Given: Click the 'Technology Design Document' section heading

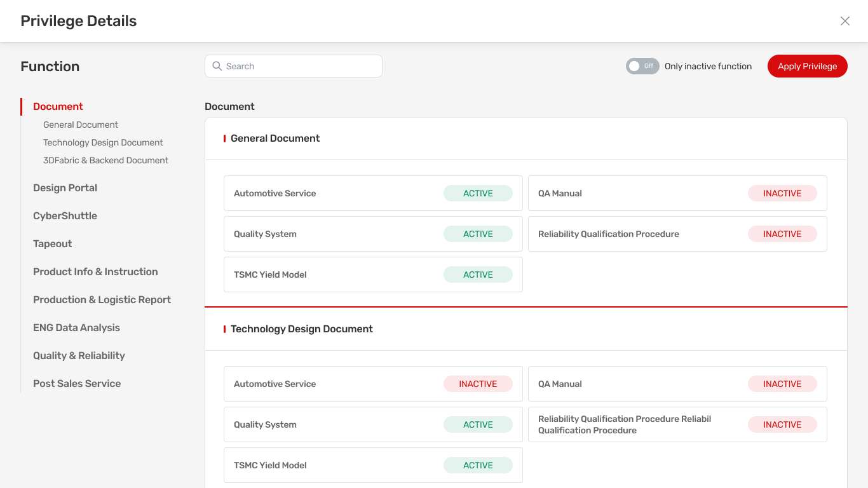Looking at the screenshot, I should click(302, 329).
